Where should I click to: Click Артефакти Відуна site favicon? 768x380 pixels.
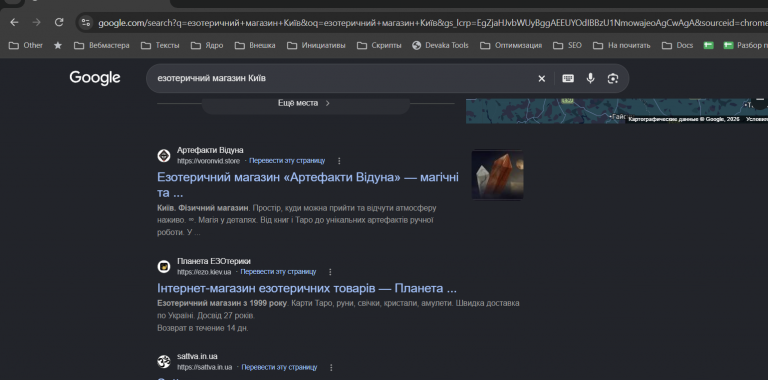click(x=164, y=156)
